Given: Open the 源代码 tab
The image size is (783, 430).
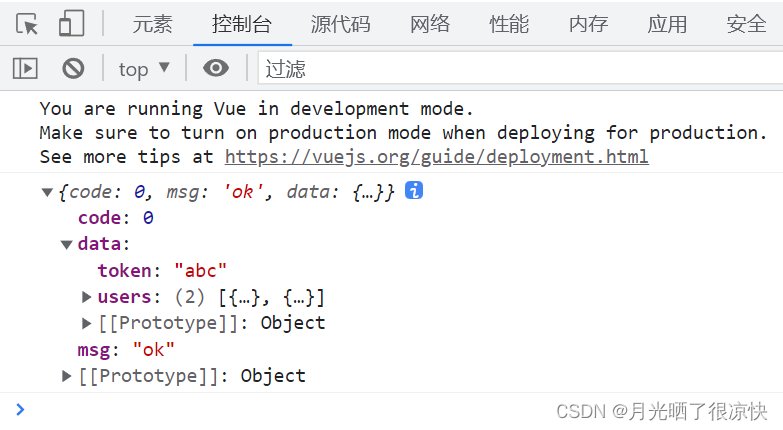Looking at the screenshot, I should (x=340, y=24).
